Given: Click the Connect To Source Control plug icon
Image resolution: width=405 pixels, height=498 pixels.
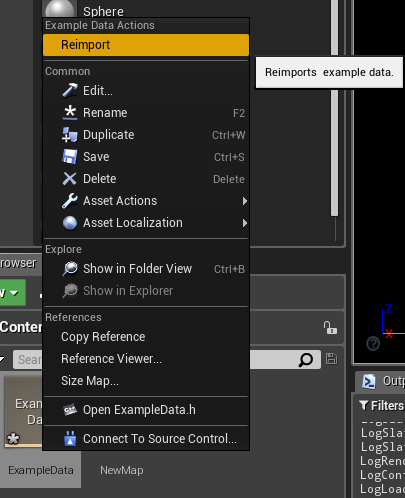Looking at the screenshot, I should point(70,439).
